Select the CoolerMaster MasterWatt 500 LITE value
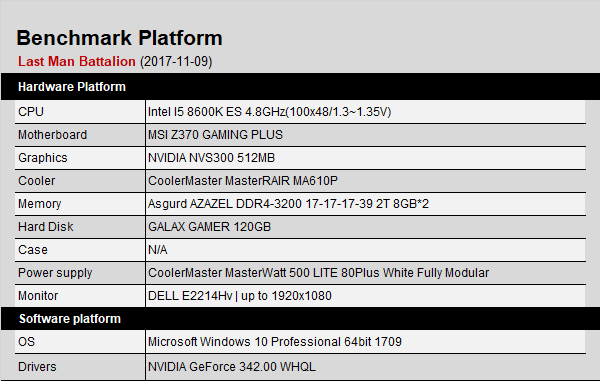The height and width of the screenshot is (381, 600). [x=318, y=273]
